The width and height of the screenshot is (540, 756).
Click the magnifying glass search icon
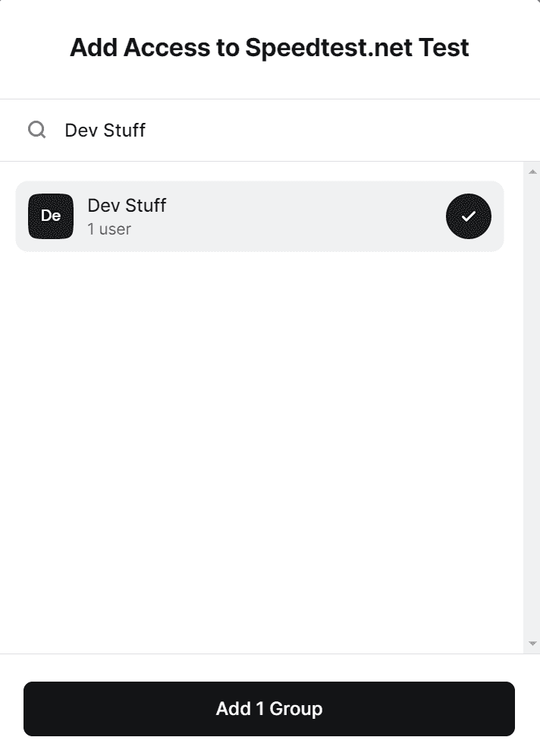tap(36, 129)
